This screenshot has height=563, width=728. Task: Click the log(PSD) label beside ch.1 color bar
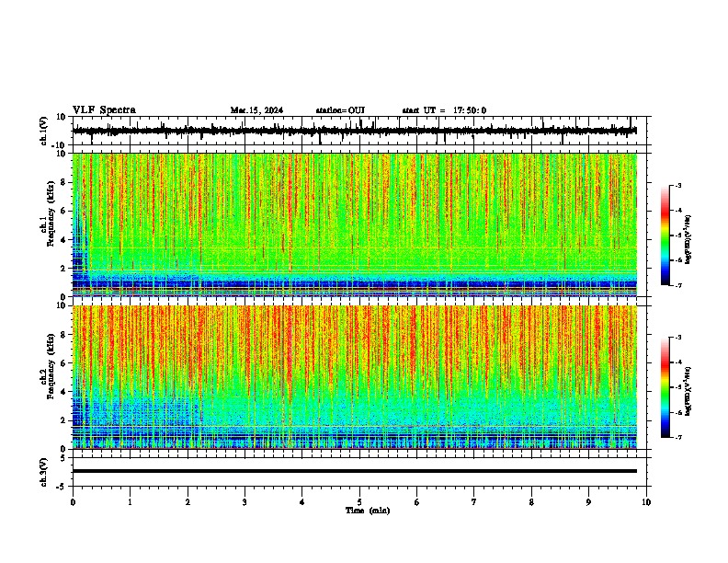[688, 239]
